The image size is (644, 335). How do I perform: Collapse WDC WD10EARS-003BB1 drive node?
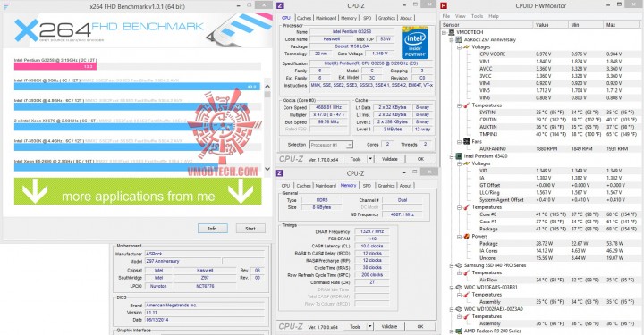pyautogui.click(x=452, y=288)
